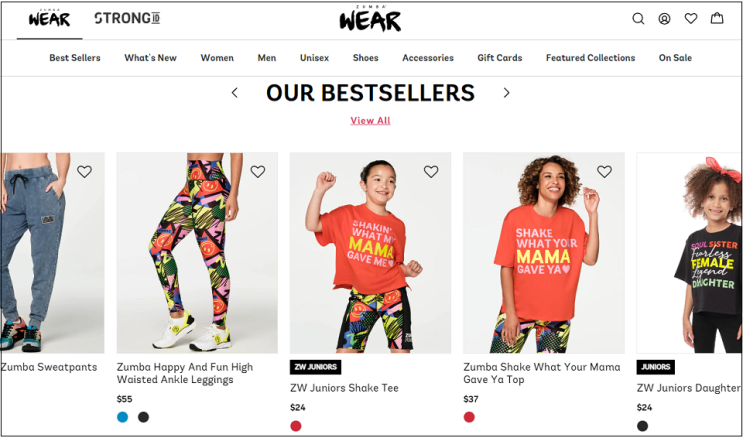Click the View All link
The image size is (743, 438).
370,121
